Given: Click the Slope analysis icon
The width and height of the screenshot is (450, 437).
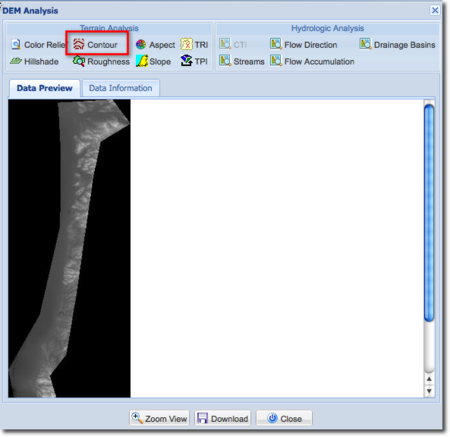Looking at the screenshot, I should point(142,61).
